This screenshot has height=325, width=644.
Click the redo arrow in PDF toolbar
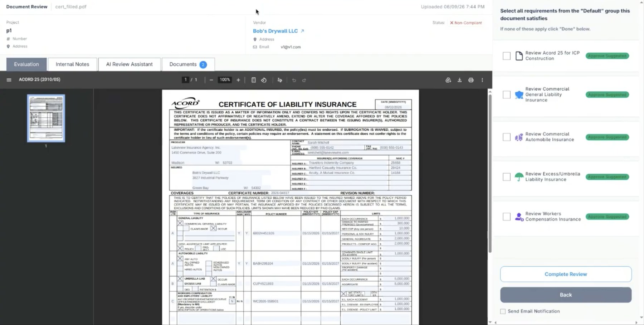point(304,80)
